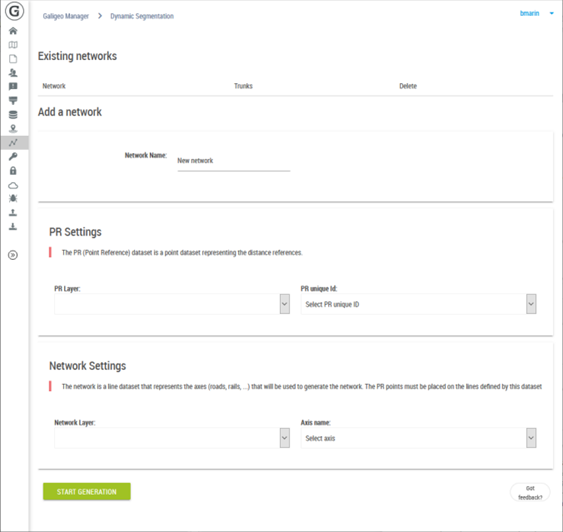
Task: Open the document page icon
Action: [x=13, y=59]
